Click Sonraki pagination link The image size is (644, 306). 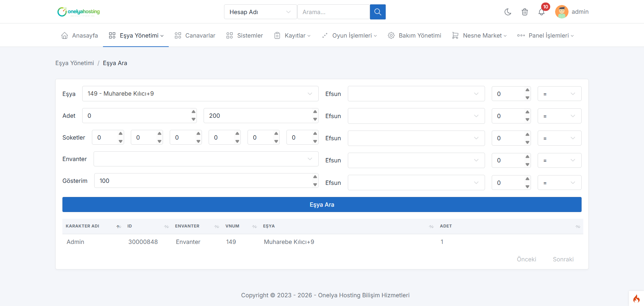563,259
